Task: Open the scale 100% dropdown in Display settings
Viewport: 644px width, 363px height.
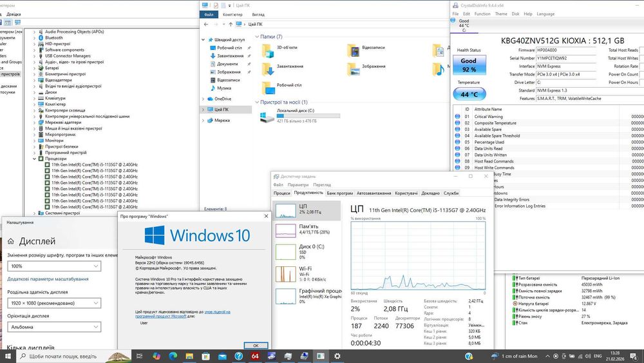Action: pyautogui.click(x=54, y=266)
